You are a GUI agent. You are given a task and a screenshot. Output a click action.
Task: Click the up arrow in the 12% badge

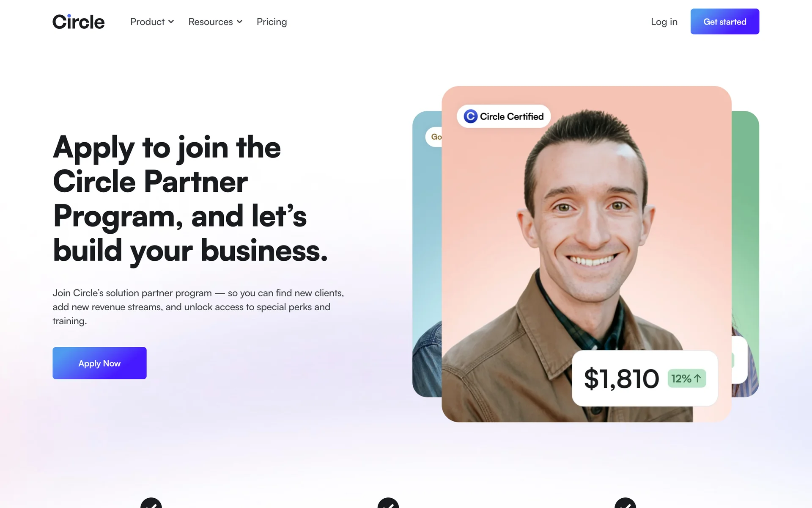click(697, 378)
